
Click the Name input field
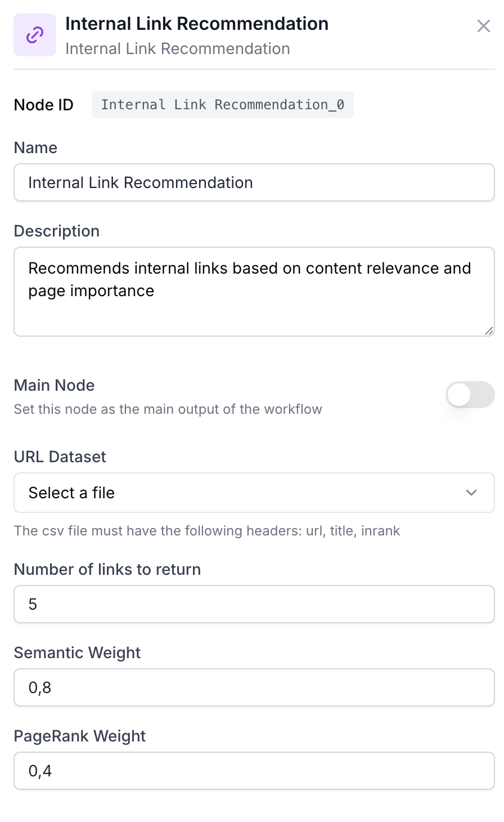254,182
